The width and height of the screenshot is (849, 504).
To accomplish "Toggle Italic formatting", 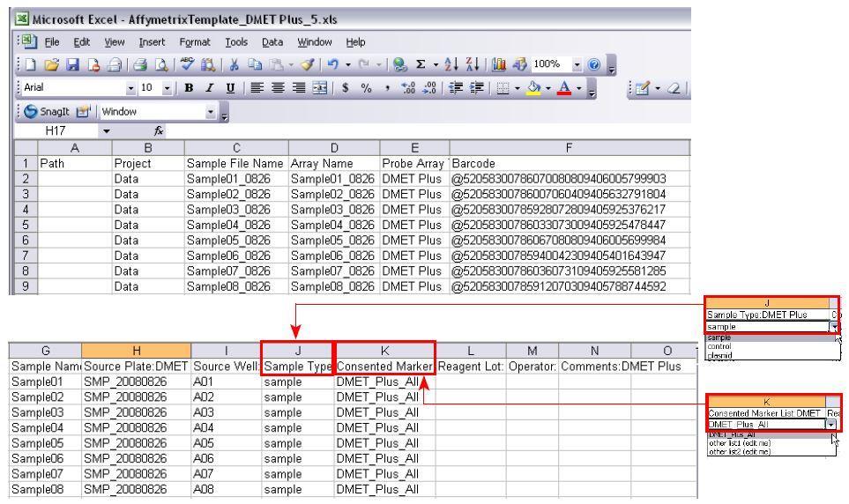I will (x=210, y=88).
